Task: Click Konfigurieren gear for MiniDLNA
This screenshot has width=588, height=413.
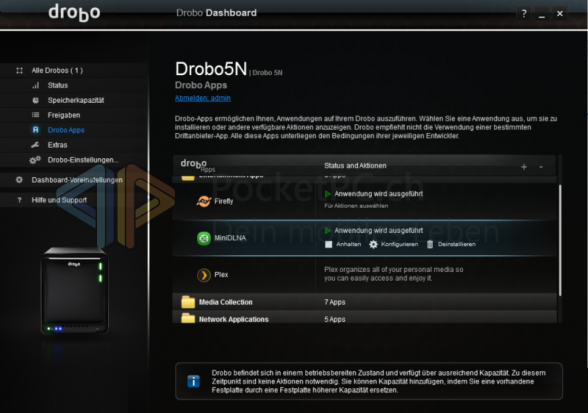Action: (x=393, y=245)
